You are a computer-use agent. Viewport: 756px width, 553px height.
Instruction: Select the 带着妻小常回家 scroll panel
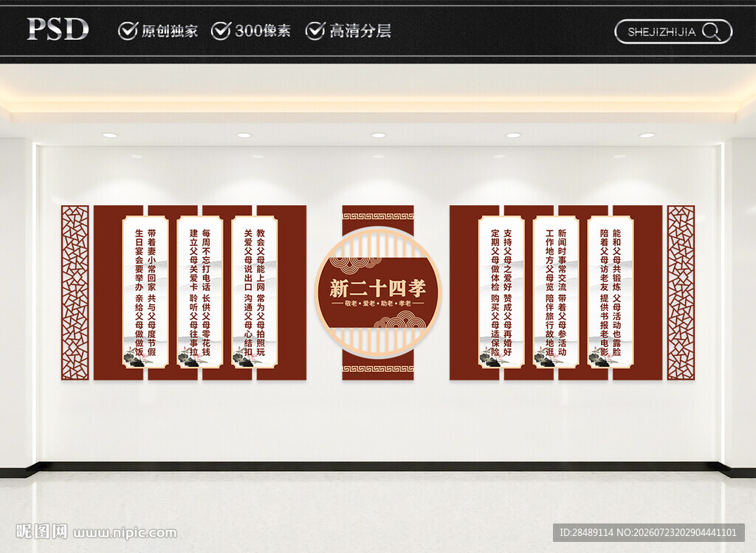pos(145,292)
